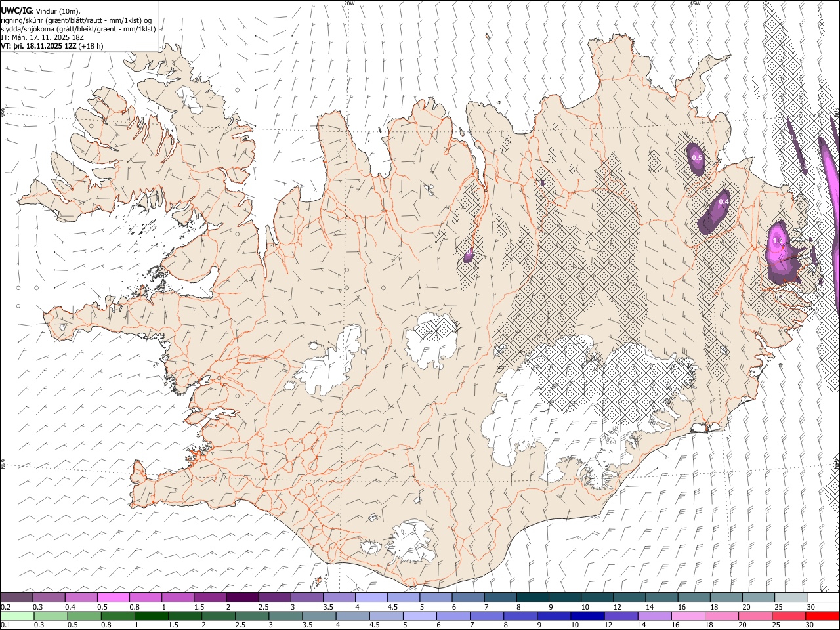Screen dimensions: 840x630
Task: Click the lower rain swatch starting at 25
Action: 787,616
